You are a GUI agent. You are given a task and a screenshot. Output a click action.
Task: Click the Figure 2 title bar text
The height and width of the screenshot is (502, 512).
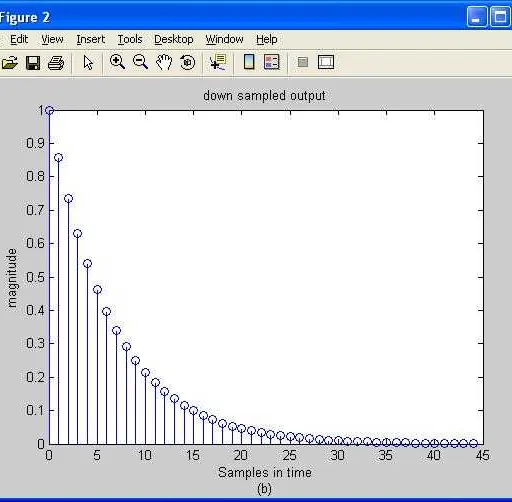click(25, 18)
